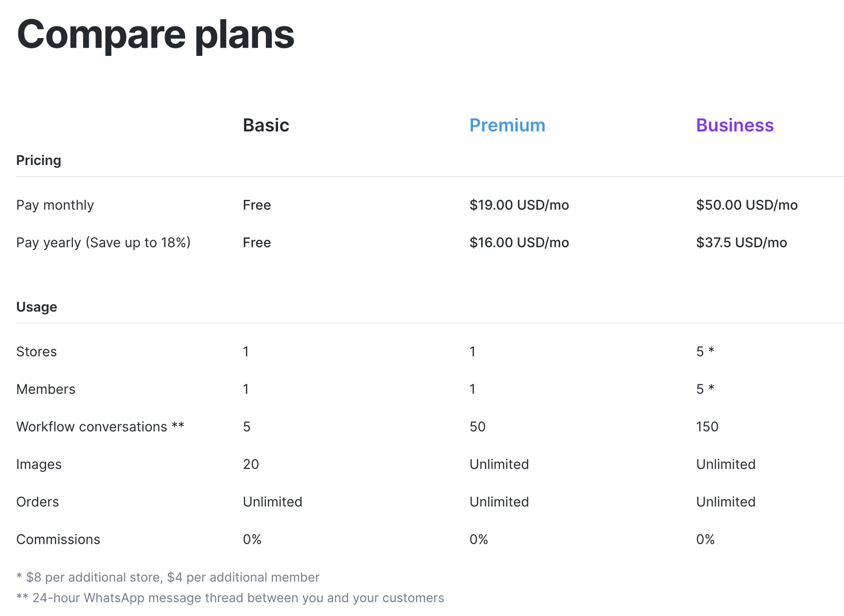
Task: Click Business's 150 workflow conversations value
Action: coord(707,427)
